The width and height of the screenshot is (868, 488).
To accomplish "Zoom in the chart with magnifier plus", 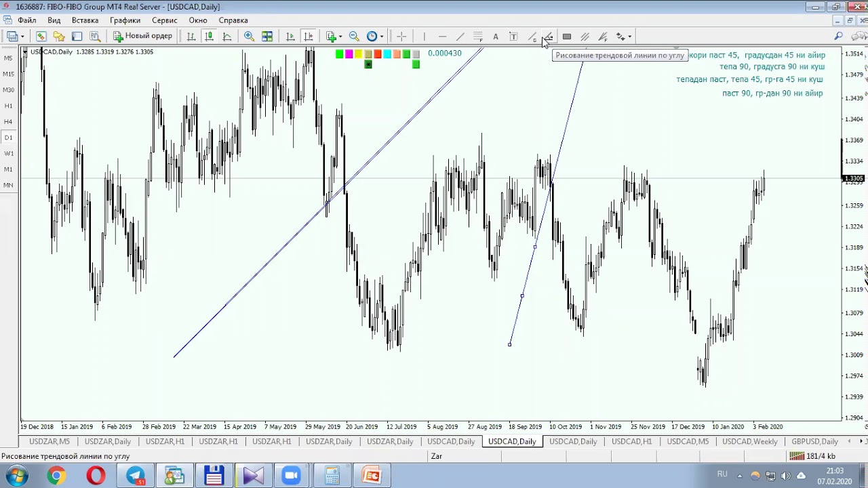I will (249, 37).
